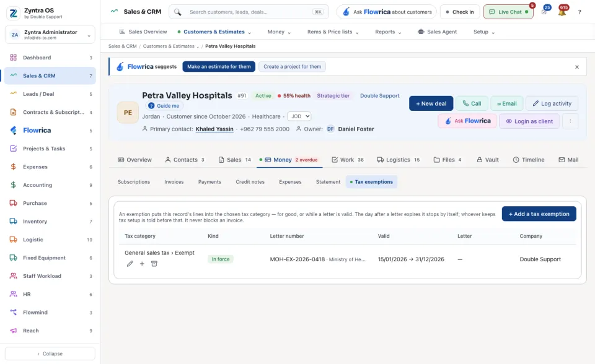The height and width of the screenshot is (364, 595).
Task: Click Add a tax exemption
Action: pyautogui.click(x=539, y=214)
